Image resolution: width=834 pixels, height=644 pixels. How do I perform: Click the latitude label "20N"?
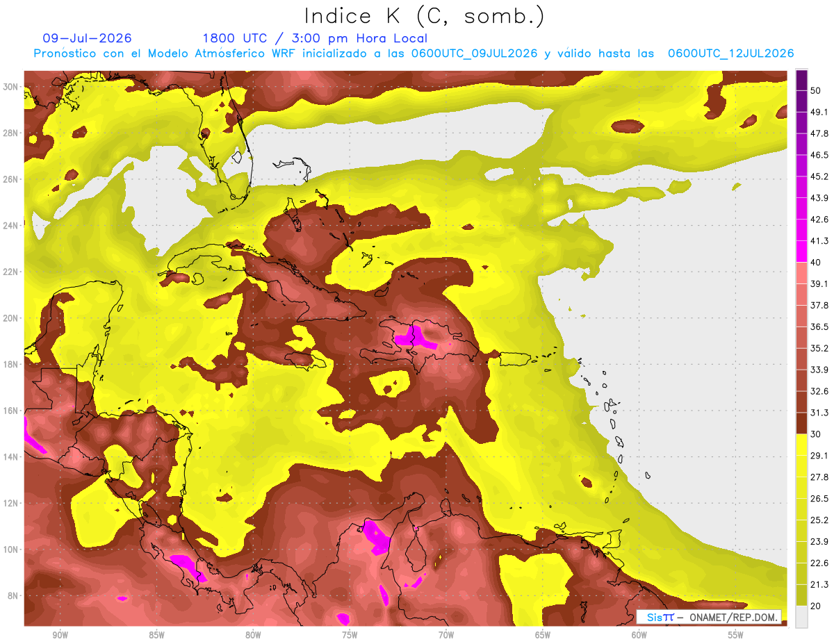tap(10, 318)
